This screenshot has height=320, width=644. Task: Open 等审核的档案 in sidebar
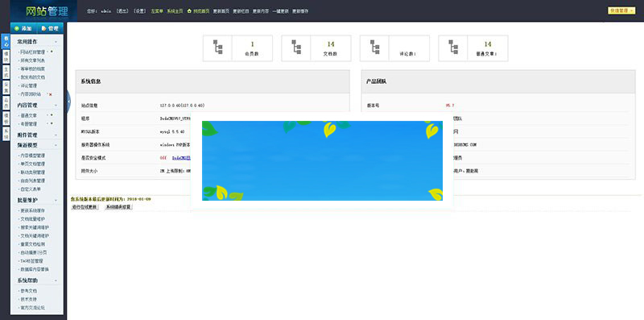click(32, 69)
